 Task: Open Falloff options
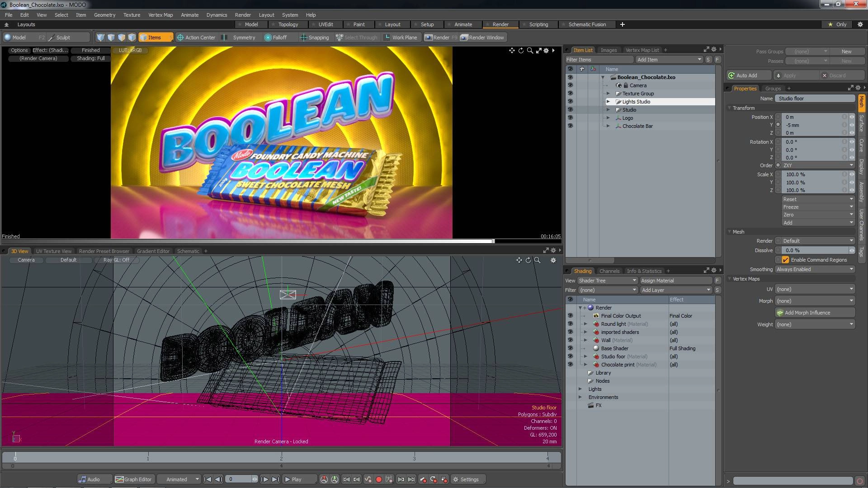click(x=276, y=38)
